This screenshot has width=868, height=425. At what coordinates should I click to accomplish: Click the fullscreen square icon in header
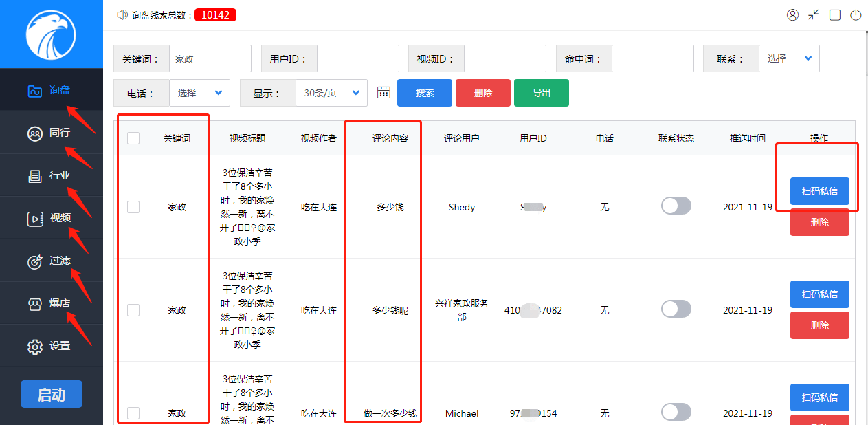[835, 15]
